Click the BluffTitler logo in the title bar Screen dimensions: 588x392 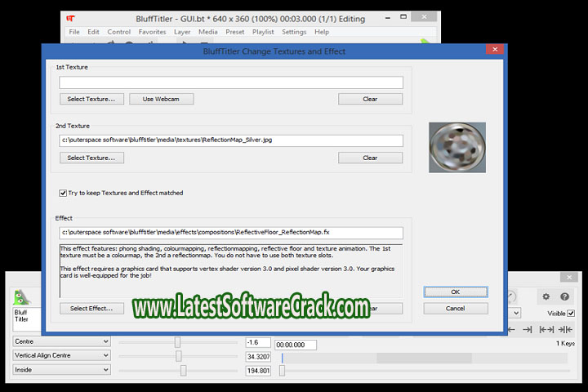[72, 17]
